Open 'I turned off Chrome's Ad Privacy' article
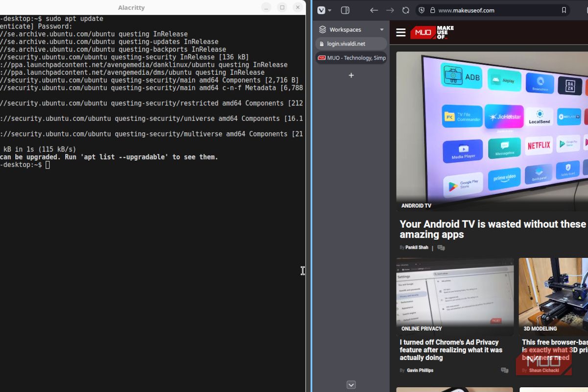The width and height of the screenshot is (588, 392). click(451, 350)
